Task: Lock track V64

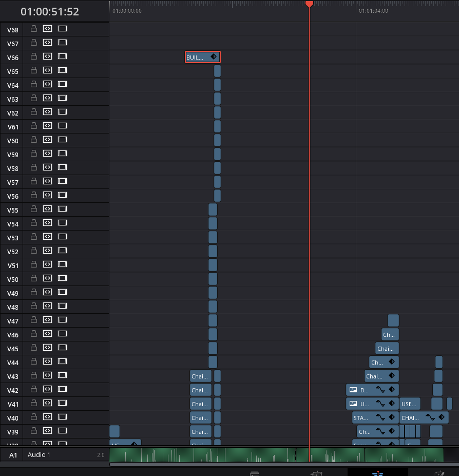Action: coord(34,84)
